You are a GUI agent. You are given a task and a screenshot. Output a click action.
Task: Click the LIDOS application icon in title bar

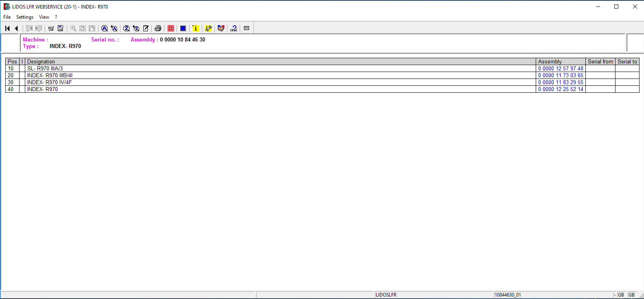7,7
